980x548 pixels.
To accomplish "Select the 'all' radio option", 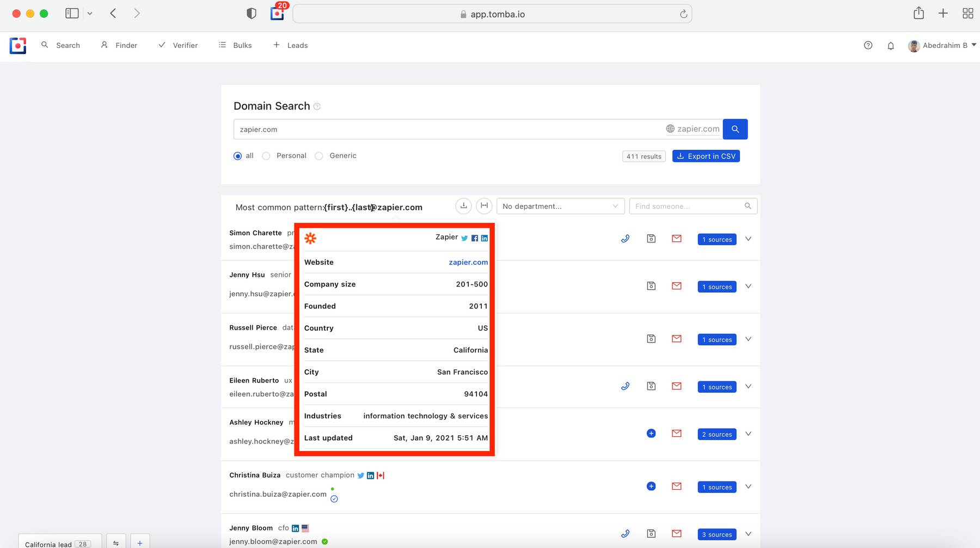I will (x=237, y=156).
